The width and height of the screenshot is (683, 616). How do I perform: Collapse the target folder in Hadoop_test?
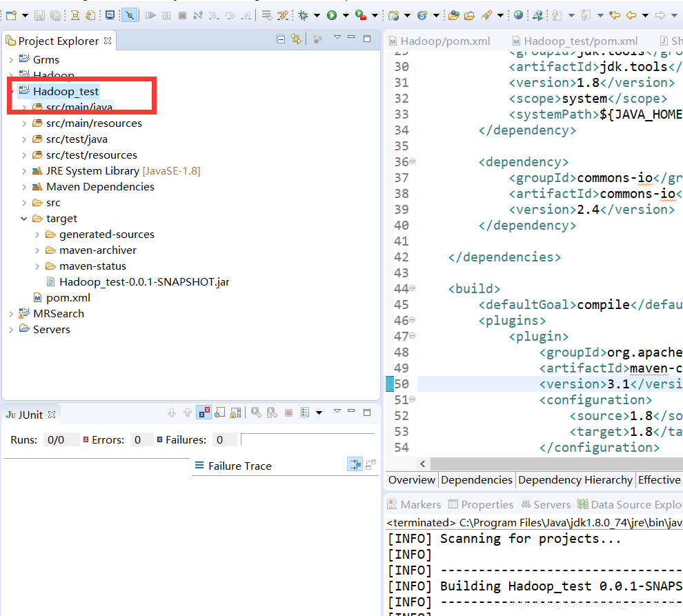[x=24, y=218]
